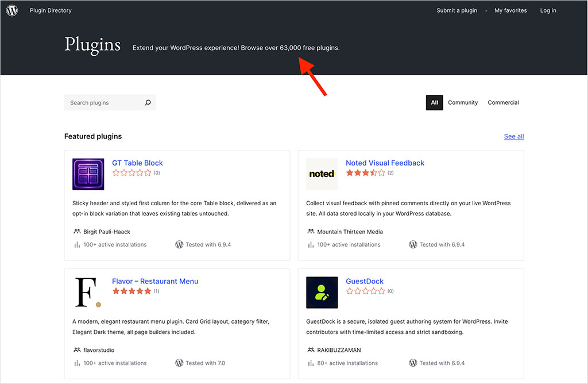Click the author icon beside Mountain Thirteen Media
Screen dimensions: 588x384
(311, 232)
